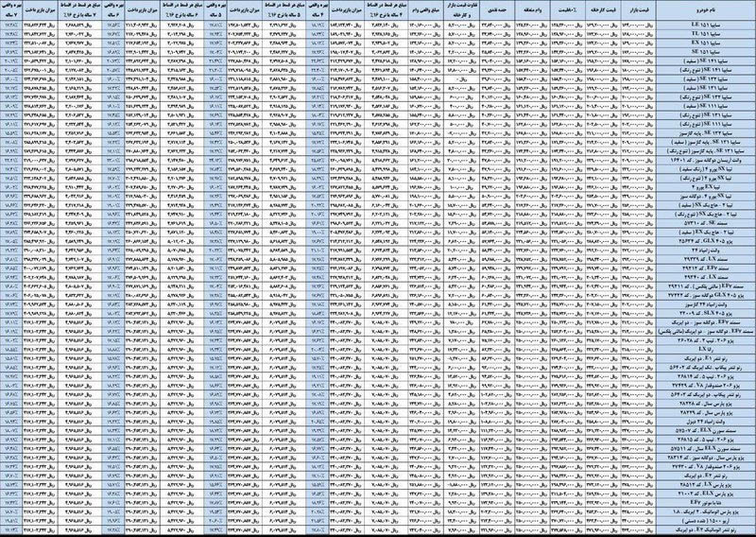Click the row 'وانت زامیاد ۲۴ دیزل'
Image resolution: width=756 pixels, height=537 pixels.
point(705,422)
